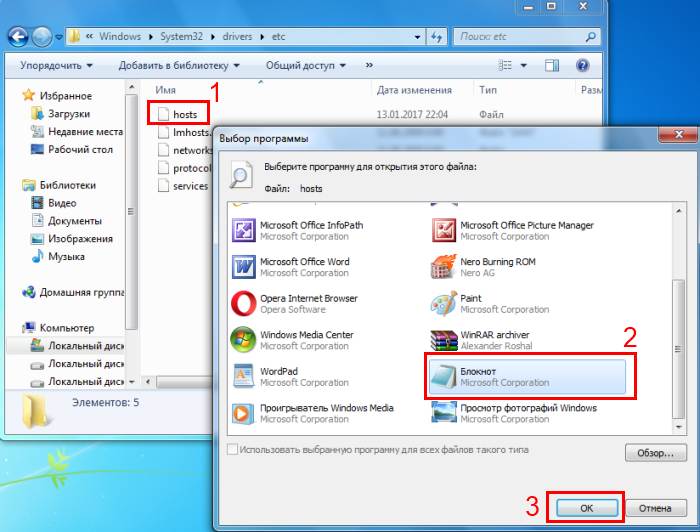700x532 pixels.
Task: Select WordPad program icon
Action: coord(243,377)
